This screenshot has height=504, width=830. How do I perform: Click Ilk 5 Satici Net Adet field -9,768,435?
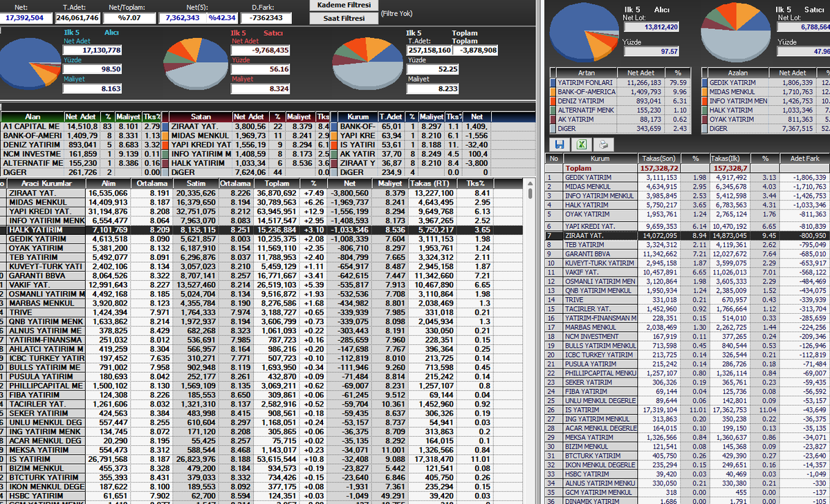click(x=261, y=50)
